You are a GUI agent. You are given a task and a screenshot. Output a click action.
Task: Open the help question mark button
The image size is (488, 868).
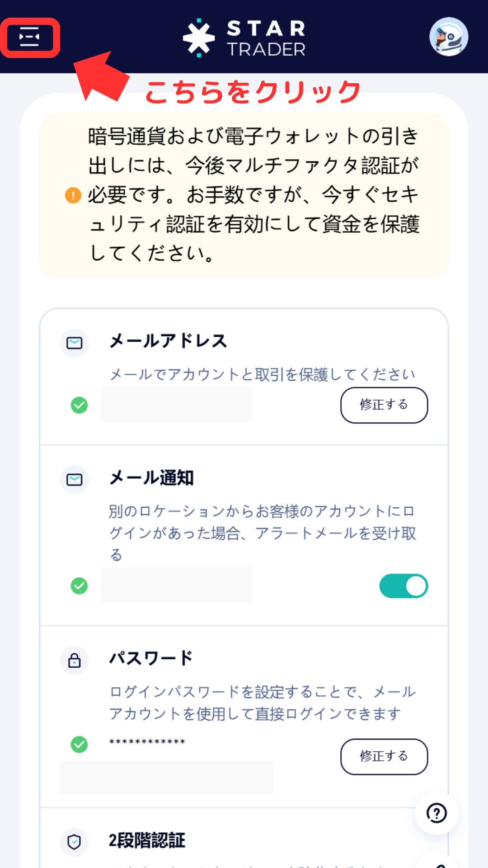coord(436,813)
